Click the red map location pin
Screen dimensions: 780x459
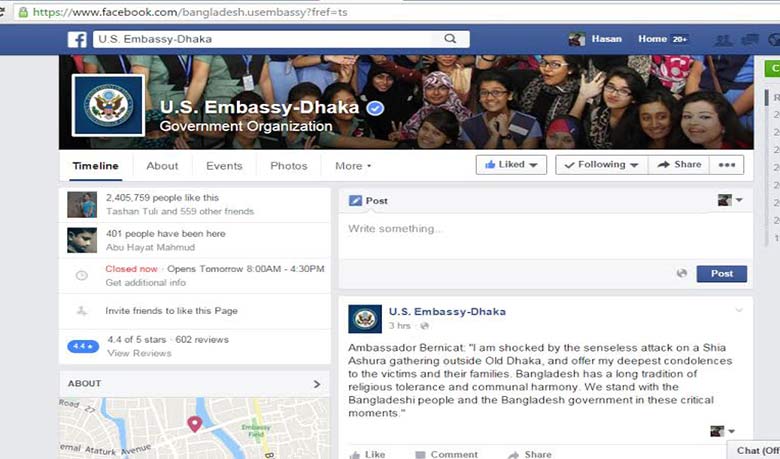click(195, 424)
